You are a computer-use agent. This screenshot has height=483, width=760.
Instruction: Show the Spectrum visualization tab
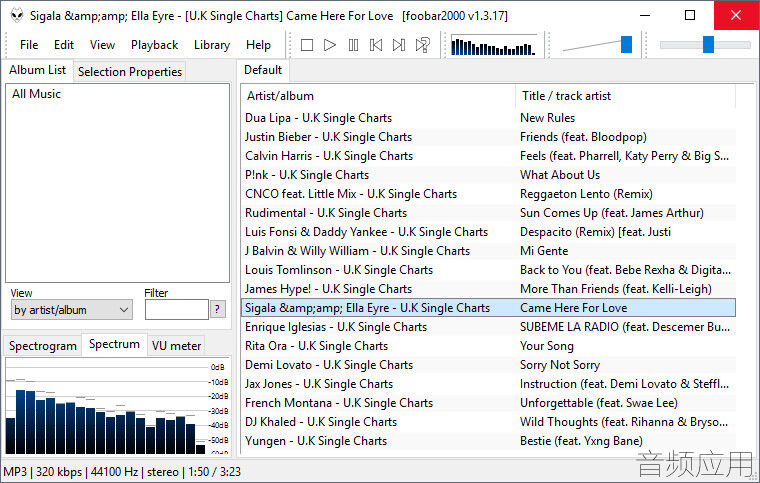(114, 344)
